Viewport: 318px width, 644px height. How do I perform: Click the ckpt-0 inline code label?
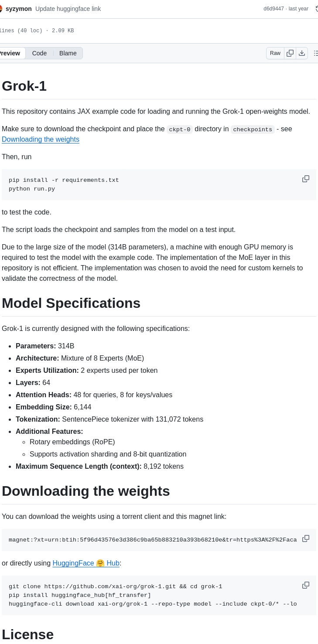coord(179,129)
